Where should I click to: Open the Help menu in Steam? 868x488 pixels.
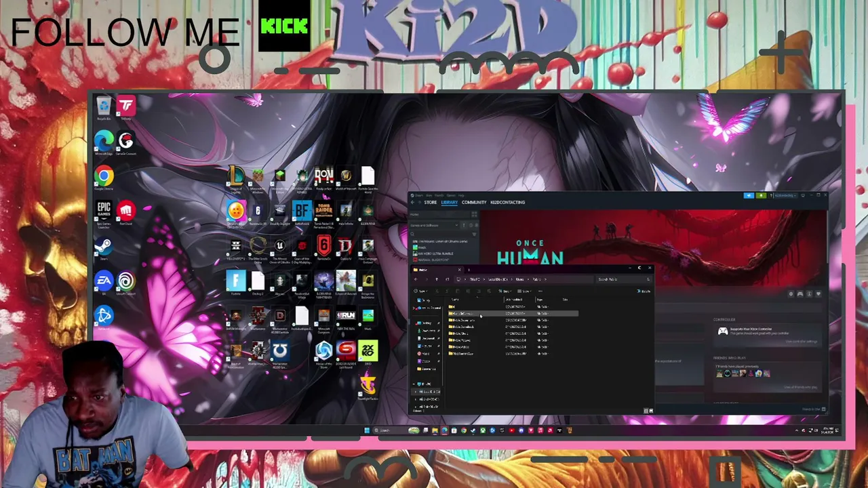[461, 195]
